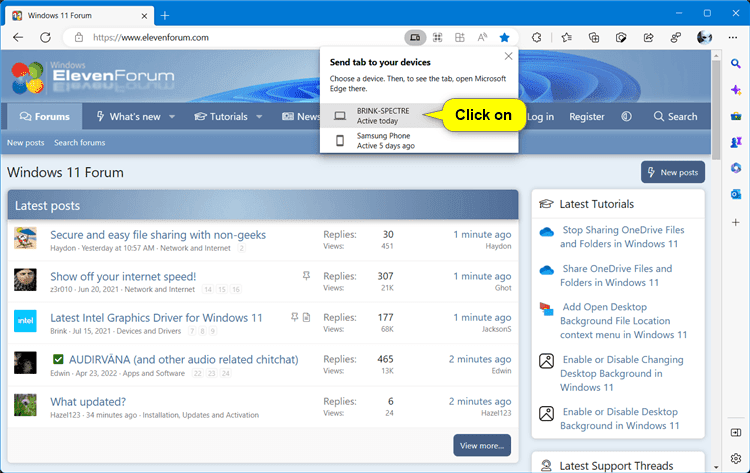Screen dimensions: 750x473
Task: Select Samsung Phone device in the popup
Action: (x=419, y=141)
